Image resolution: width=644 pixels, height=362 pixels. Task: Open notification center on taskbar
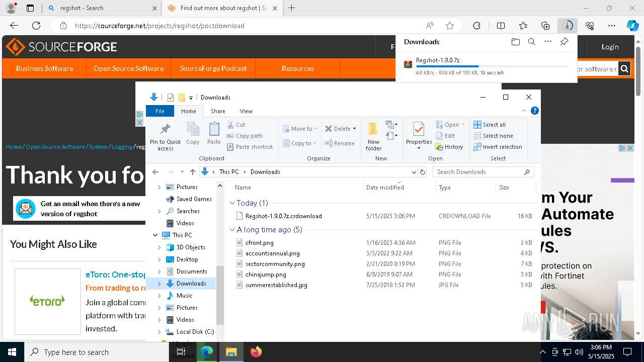pyautogui.click(x=627, y=352)
